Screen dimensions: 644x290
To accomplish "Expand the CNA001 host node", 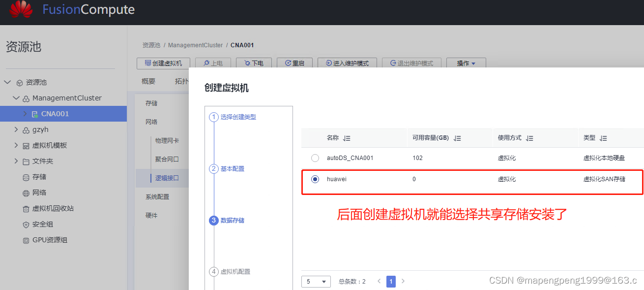I will 25,114.
